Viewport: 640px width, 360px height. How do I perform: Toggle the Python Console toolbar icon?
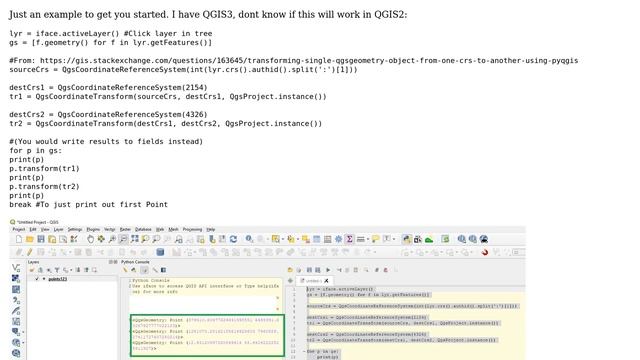[407, 239]
